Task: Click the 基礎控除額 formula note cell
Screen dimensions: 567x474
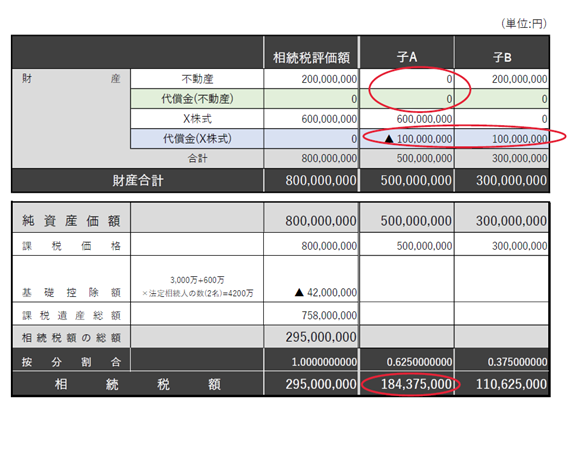Action: tap(197, 286)
